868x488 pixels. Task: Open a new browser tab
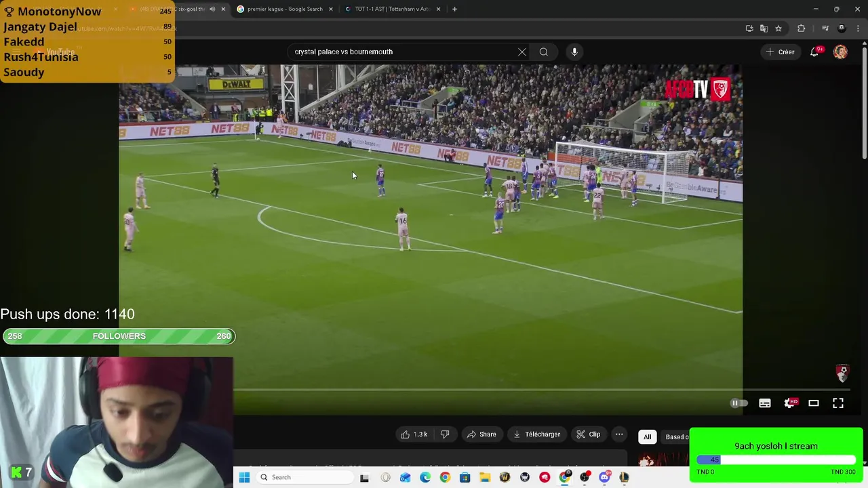[x=454, y=9]
